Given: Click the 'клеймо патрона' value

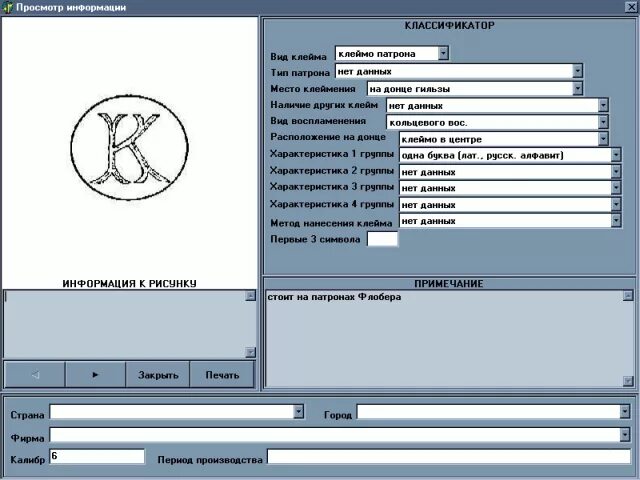Looking at the screenshot, I should 377,54.
